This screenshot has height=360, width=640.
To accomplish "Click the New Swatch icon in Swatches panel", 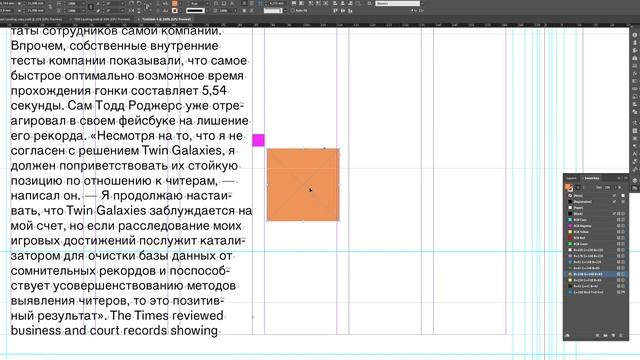I will point(613,336).
